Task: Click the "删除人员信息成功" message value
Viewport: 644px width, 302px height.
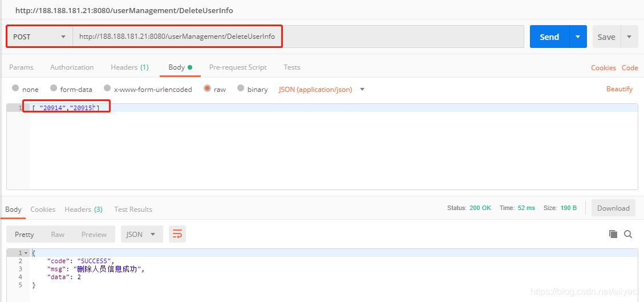Action: click(108, 269)
